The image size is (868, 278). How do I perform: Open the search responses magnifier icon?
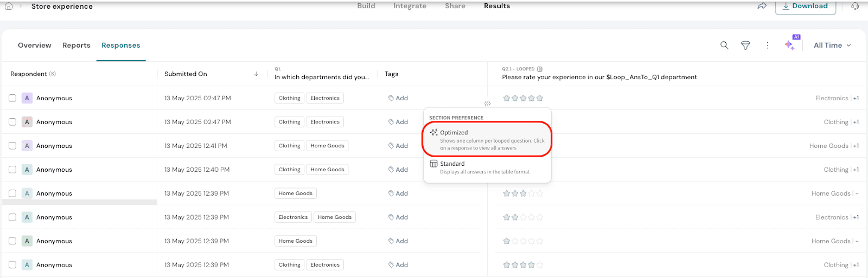[x=724, y=46]
